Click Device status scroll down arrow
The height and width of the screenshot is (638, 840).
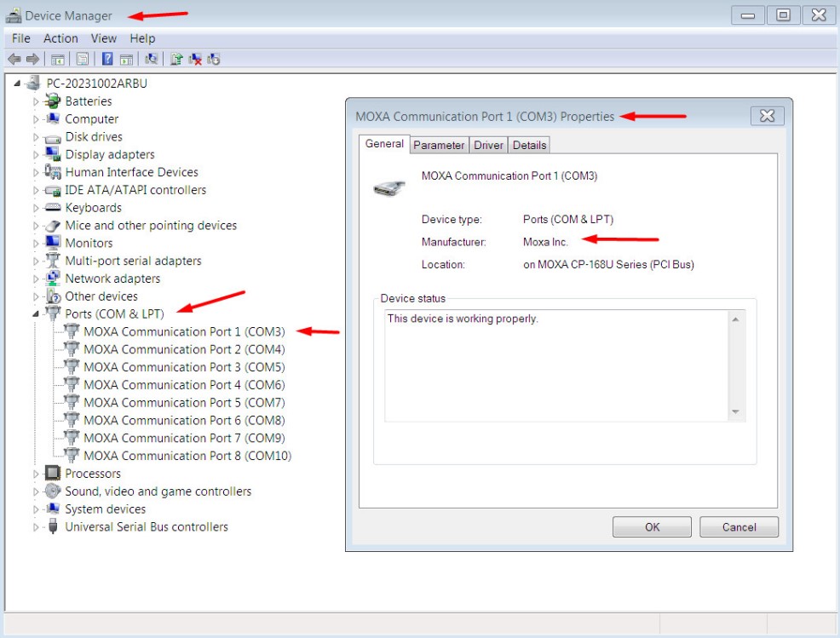[x=735, y=411]
